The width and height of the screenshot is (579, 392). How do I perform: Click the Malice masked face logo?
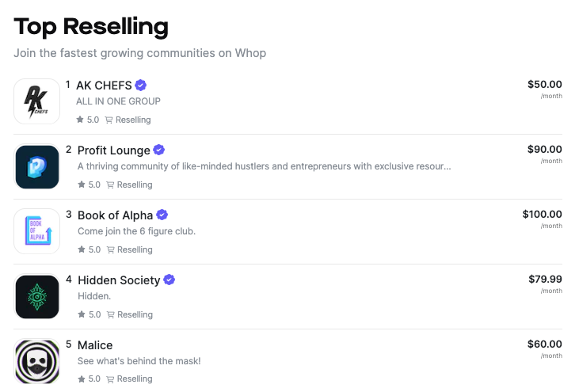coord(37,361)
